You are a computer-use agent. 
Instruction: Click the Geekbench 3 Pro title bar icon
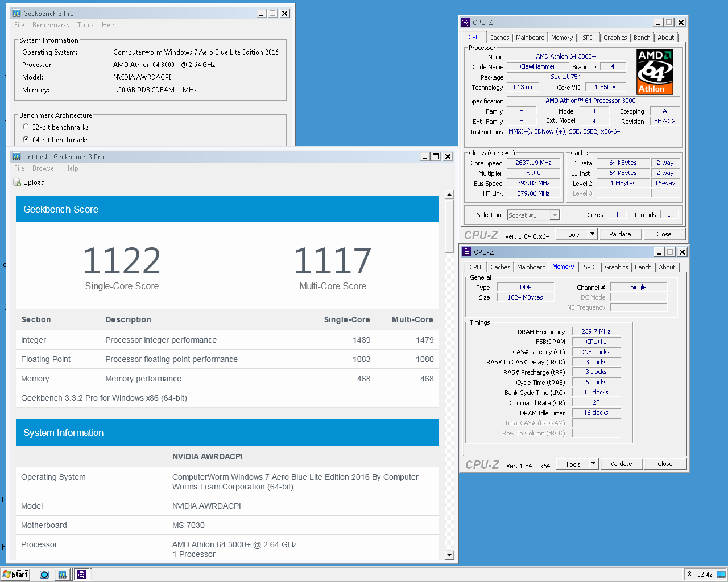click(17, 13)
